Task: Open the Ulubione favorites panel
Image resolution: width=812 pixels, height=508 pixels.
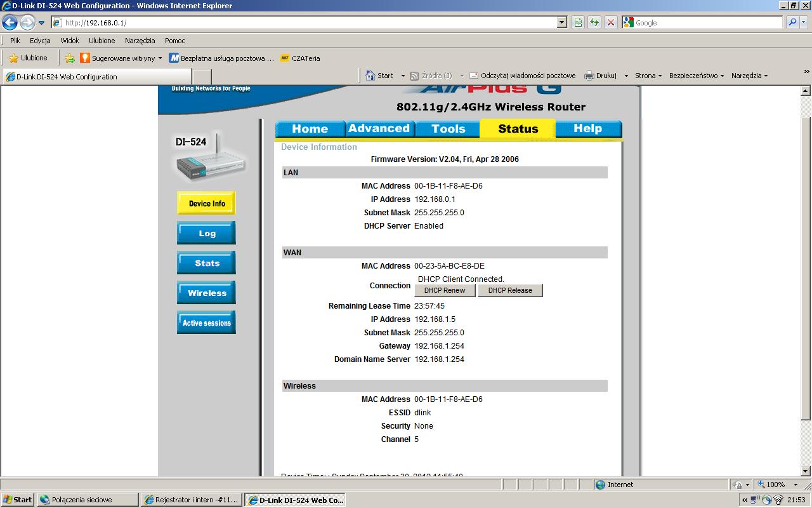Action: 30,57
